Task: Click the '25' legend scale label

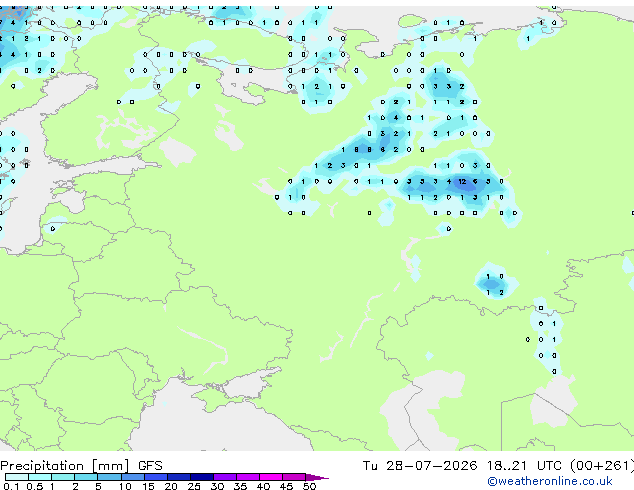Action: click(194, 486)
